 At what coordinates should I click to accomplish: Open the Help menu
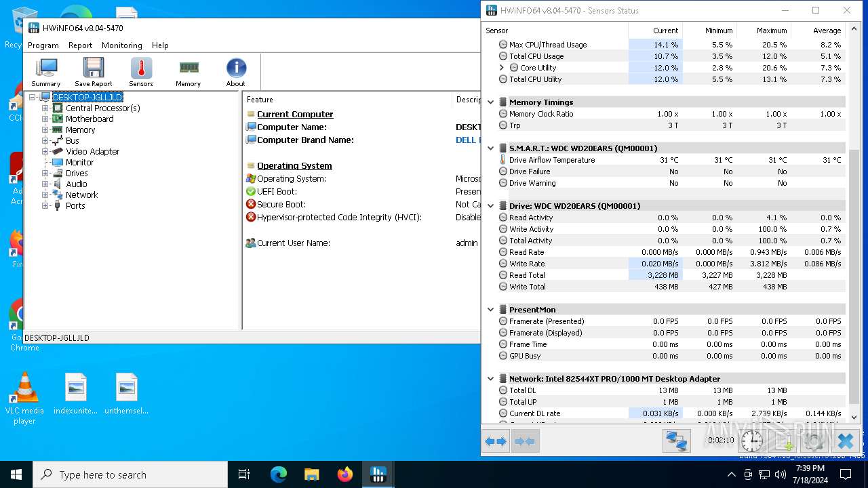(160, 45)
